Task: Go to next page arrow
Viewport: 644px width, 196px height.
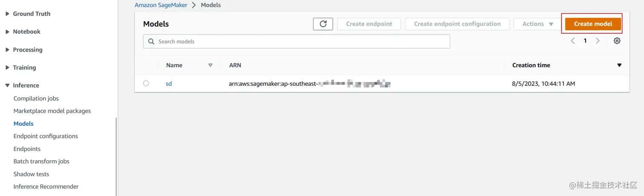Action: click(598, 41)
